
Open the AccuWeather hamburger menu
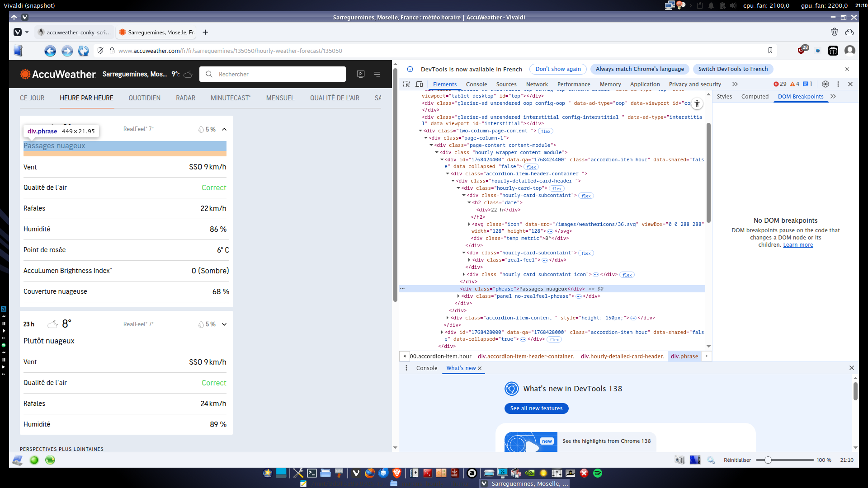click(x=377, y=74)
